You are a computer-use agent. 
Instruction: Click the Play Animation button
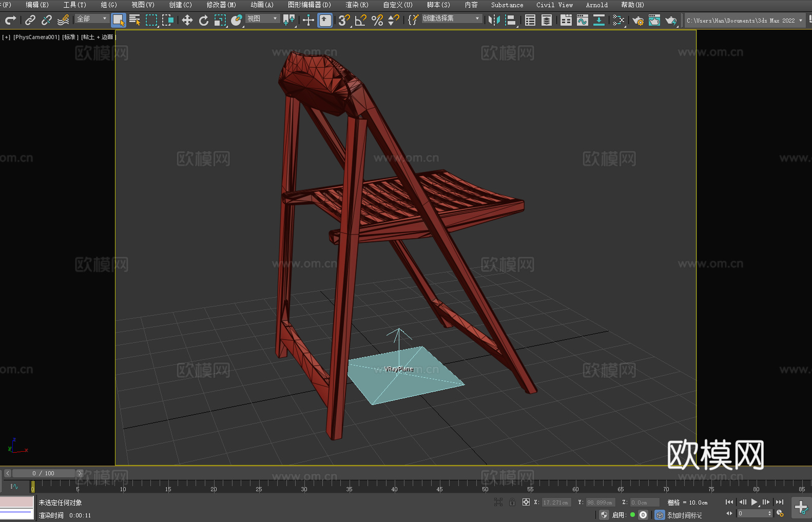pos(755,502)
